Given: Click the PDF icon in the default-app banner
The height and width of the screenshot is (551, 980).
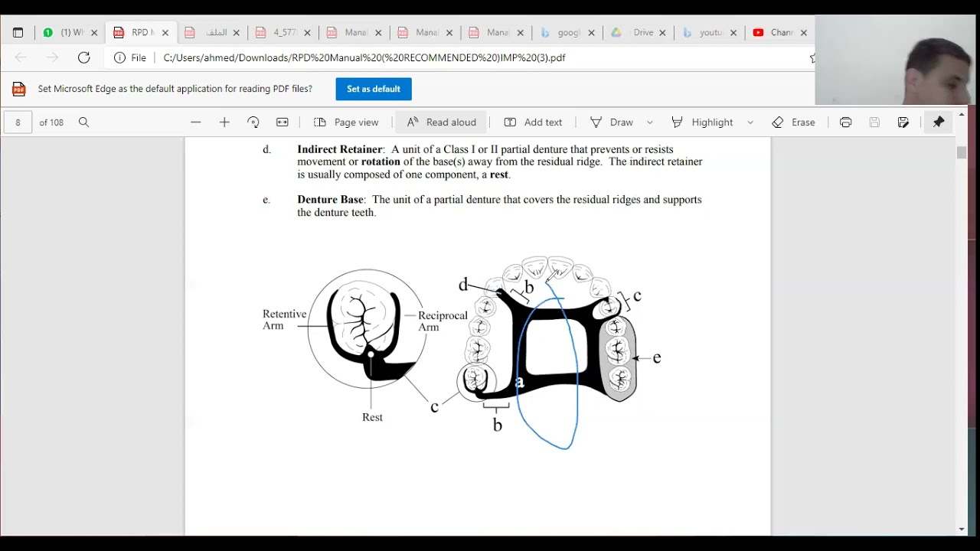Looking at the screenshot, I should (19, 89).
